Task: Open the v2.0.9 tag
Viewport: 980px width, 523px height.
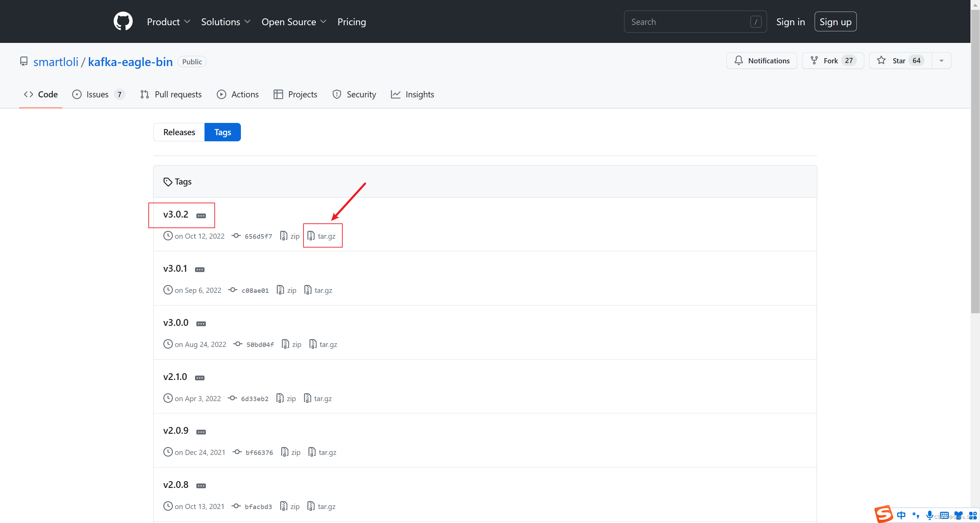Action: 175,430
